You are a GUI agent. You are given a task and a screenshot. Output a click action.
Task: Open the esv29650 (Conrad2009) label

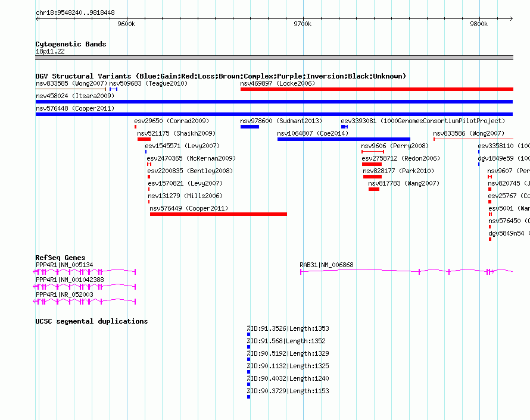pos(172,121)
